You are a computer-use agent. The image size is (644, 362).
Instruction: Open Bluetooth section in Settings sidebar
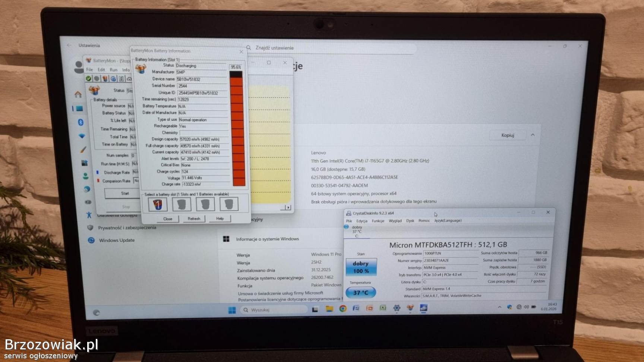[80, 122]
